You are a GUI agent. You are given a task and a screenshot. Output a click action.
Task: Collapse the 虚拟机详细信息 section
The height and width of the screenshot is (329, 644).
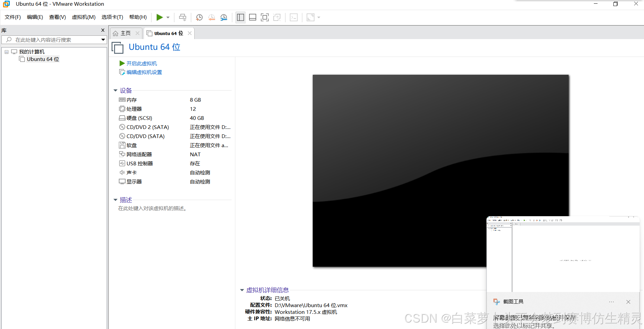pos(242,290)
